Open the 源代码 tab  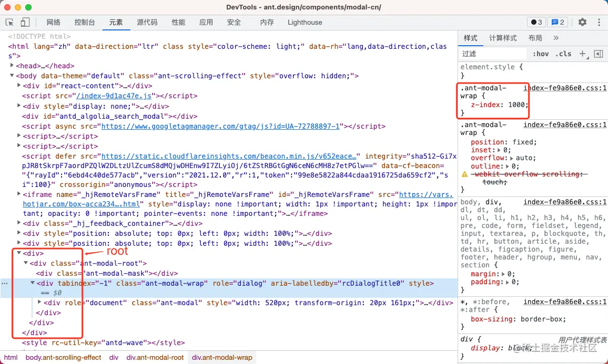coord(147,23)
